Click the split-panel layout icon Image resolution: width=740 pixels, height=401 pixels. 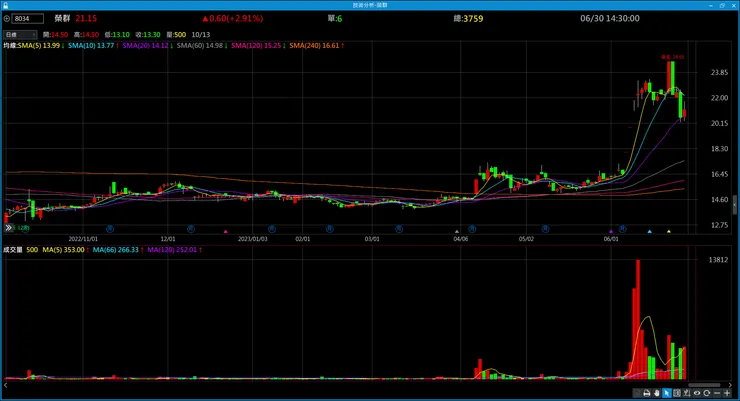click(677, 393)
